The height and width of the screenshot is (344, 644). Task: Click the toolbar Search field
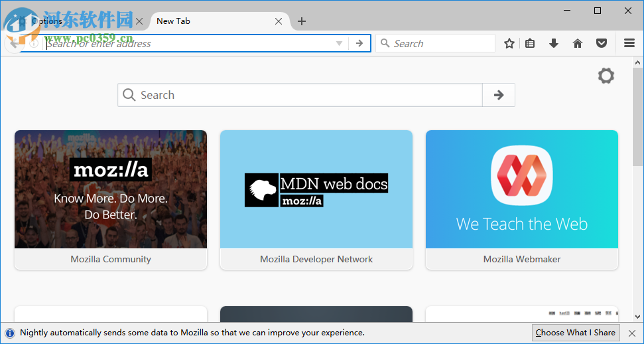coord(435,43)
